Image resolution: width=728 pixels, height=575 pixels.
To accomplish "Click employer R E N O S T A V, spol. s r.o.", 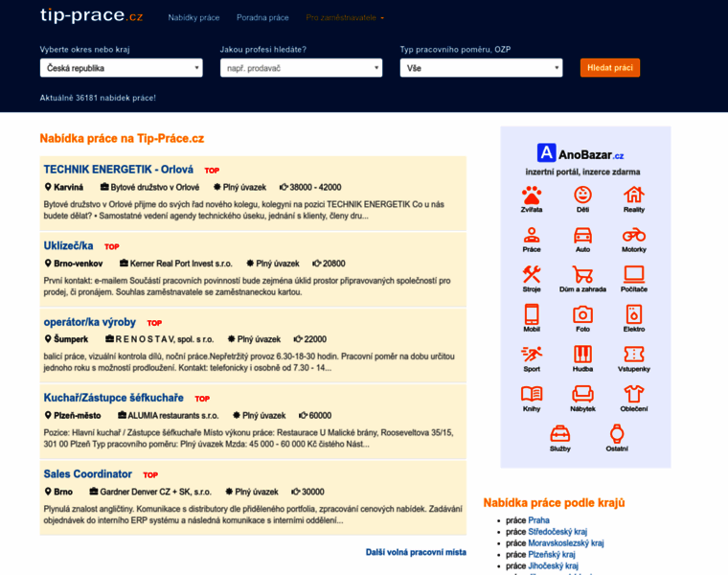I will (x=165, y=339).
